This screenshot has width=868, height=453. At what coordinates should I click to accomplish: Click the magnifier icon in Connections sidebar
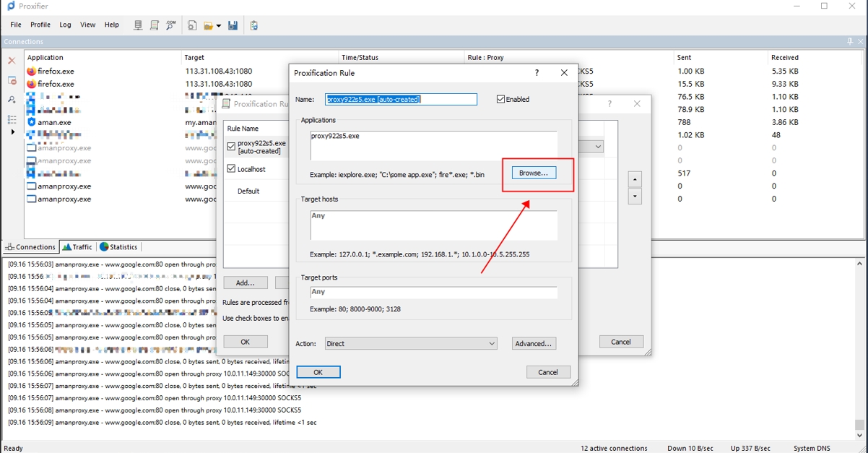[x=12, y=100]
